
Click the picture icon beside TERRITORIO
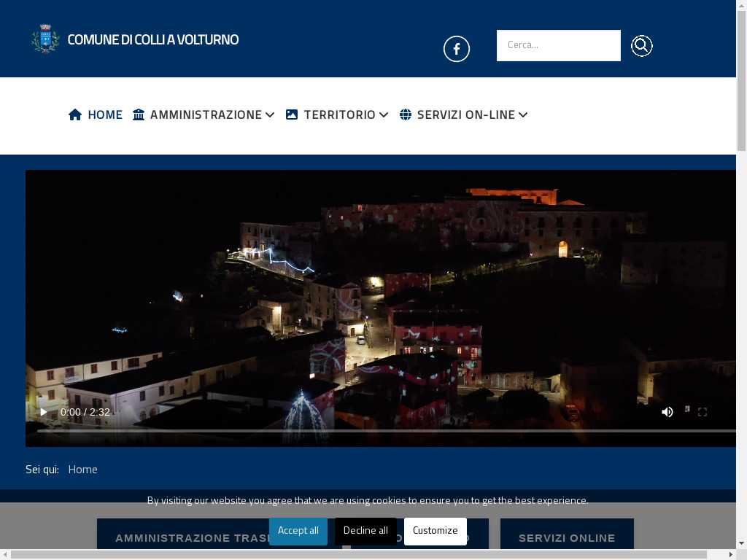tap(292, 114)
